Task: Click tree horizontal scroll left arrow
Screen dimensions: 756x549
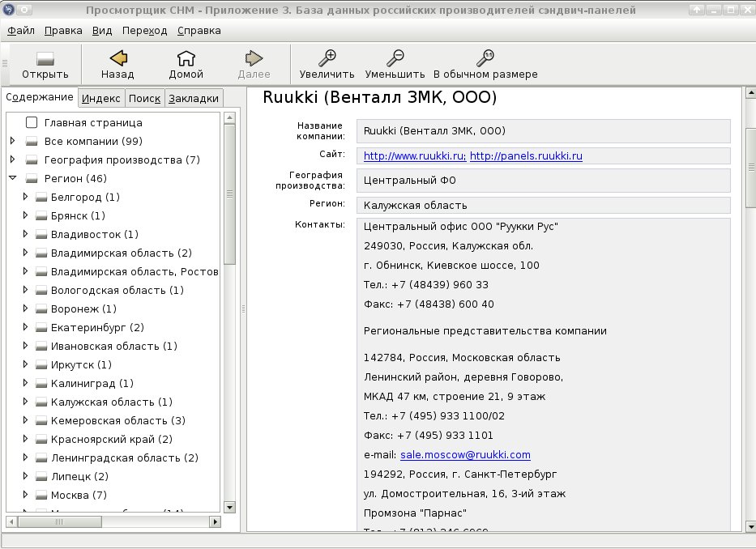Action: click(11, 521)
